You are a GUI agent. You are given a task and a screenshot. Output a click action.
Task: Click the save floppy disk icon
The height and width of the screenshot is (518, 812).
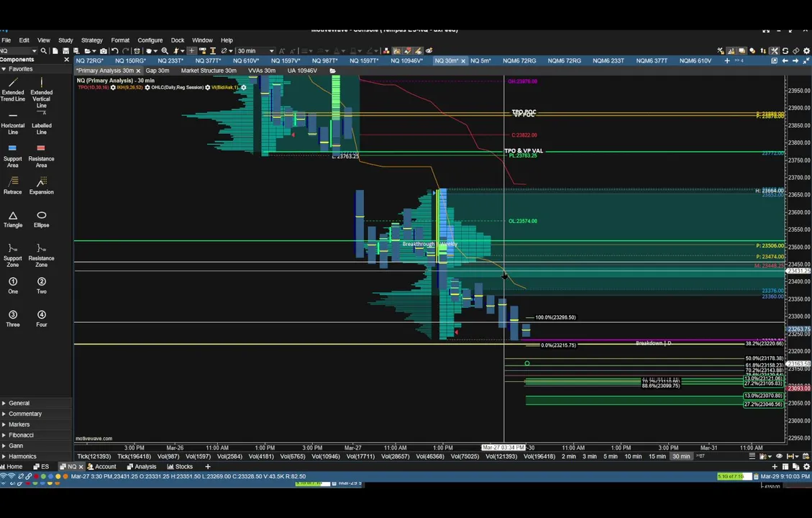click(x=65, y=51)
